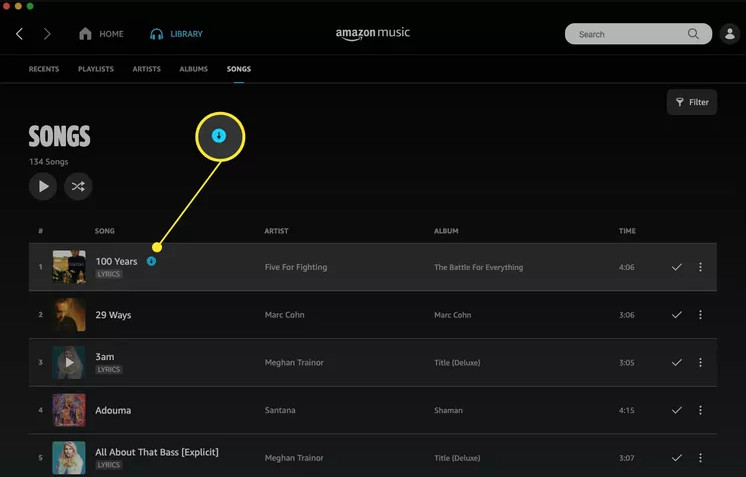This screenshot has height=477, width=746.
Task: Open artist Marc Cohn
Action: [x=285, y=315]
